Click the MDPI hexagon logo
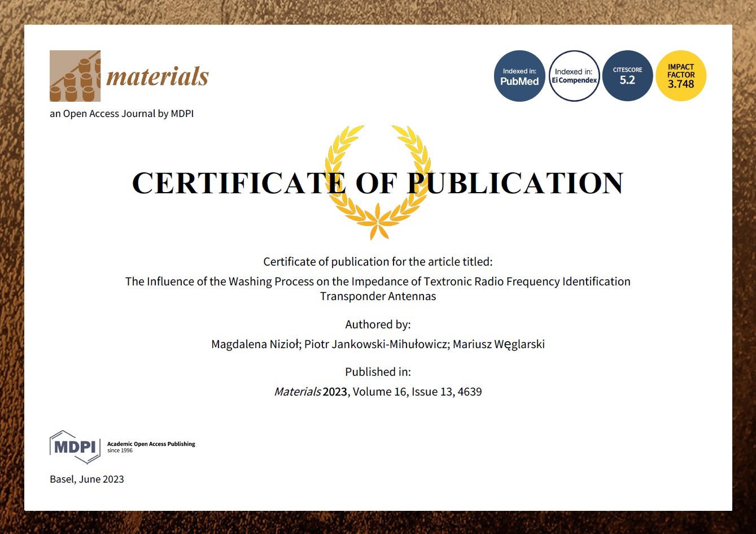The height and width of the screenshot is (534, 756). tap(75, 446)
